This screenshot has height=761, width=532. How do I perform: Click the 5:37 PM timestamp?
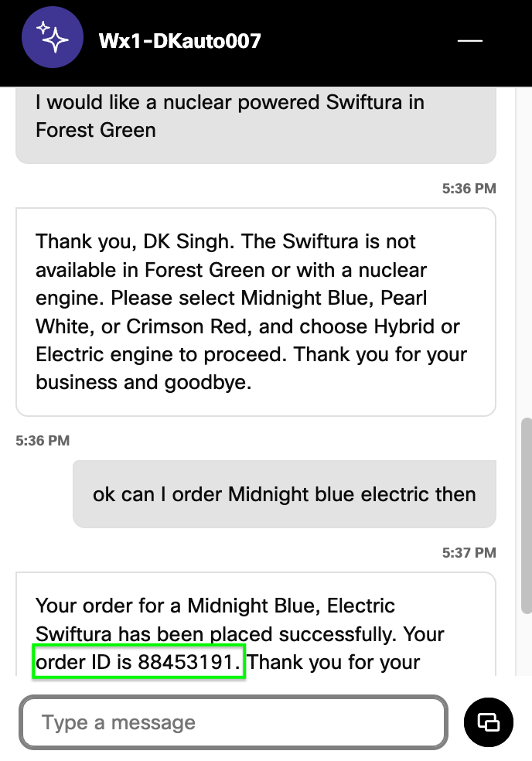click(469, 553)
